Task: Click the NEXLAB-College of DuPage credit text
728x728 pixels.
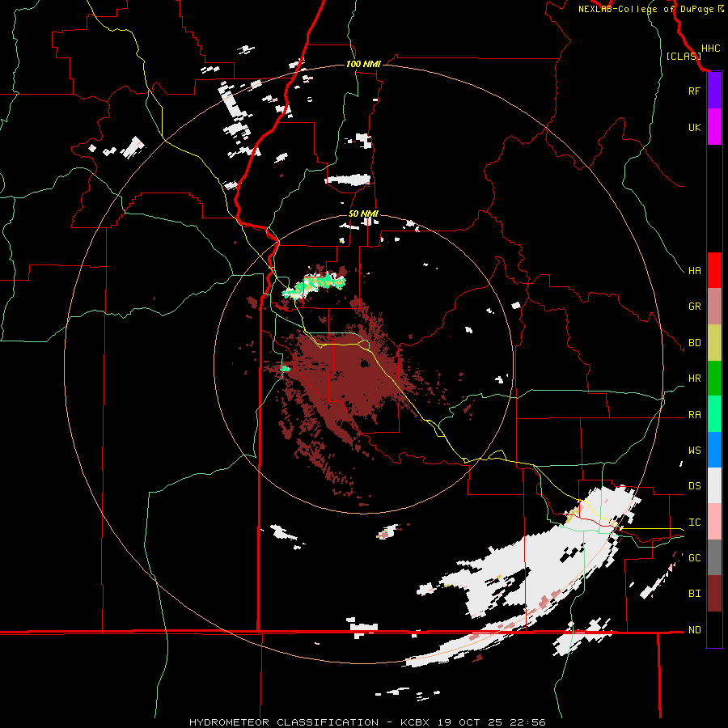Action: pyautogui.click(x=645, y=9)
